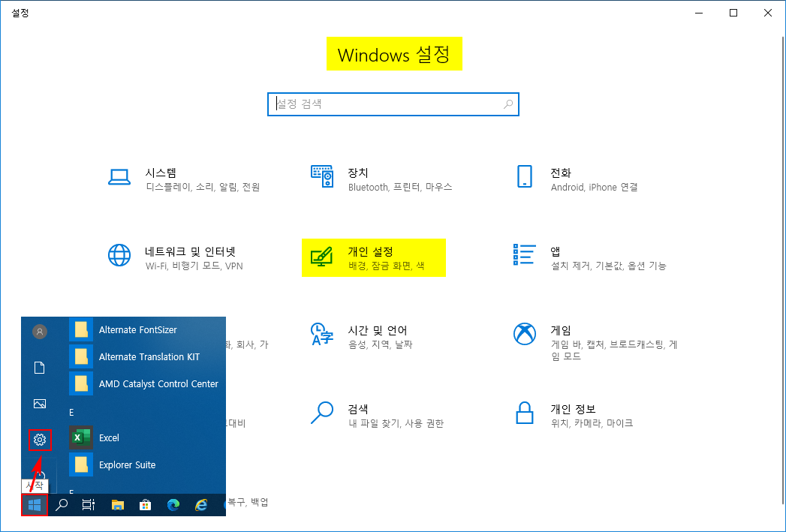Click '디스플레이, 소리, 알림, 전원' text
The image size is (786, 532).
point(203,188)
